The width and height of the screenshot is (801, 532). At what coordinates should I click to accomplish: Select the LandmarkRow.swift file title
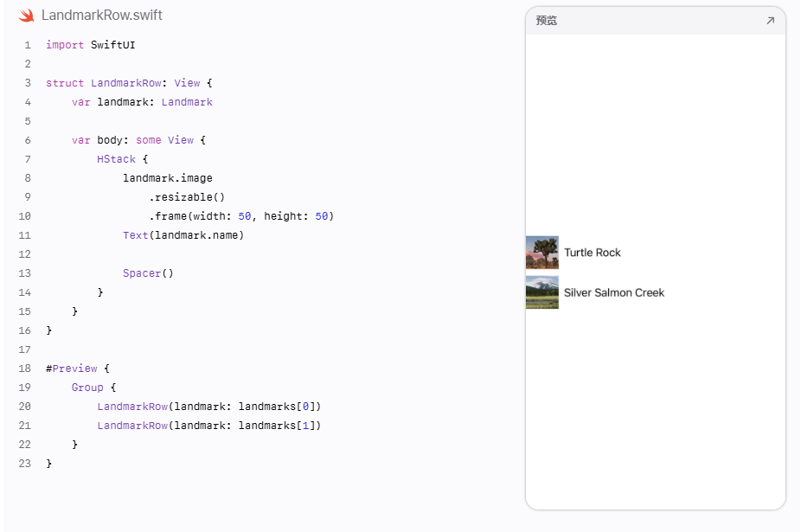(102, 16)
